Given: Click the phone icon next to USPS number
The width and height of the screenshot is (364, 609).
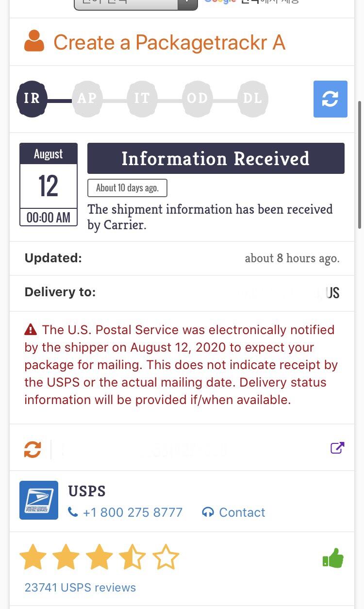Looking at the screenshot, I should click(x=73, y=512).
